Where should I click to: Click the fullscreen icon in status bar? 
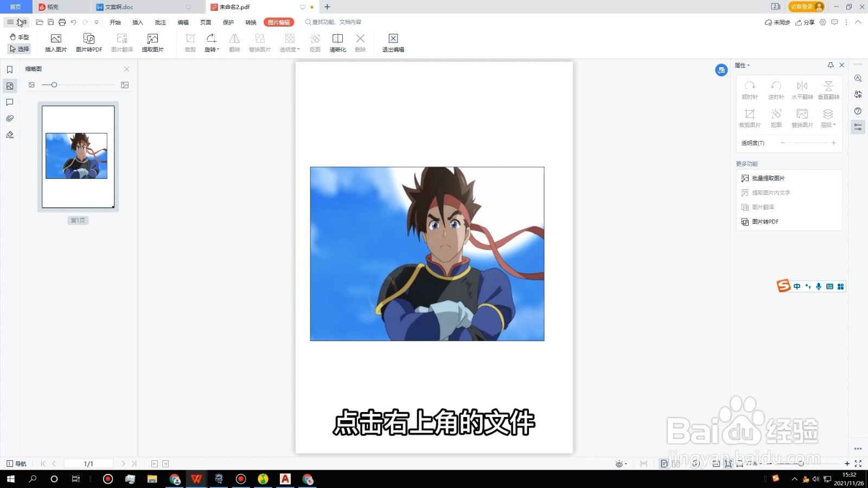click(858, 464)
